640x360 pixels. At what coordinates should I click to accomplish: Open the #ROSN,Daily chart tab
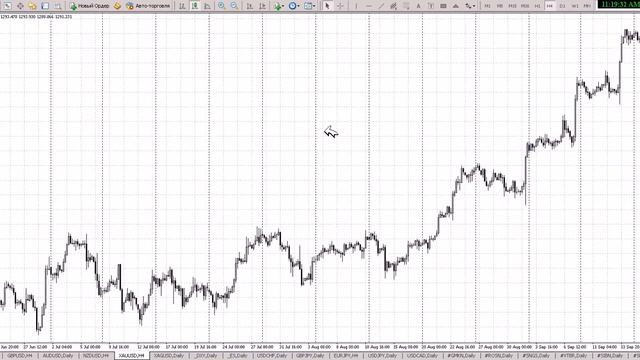tap(499, 356)
